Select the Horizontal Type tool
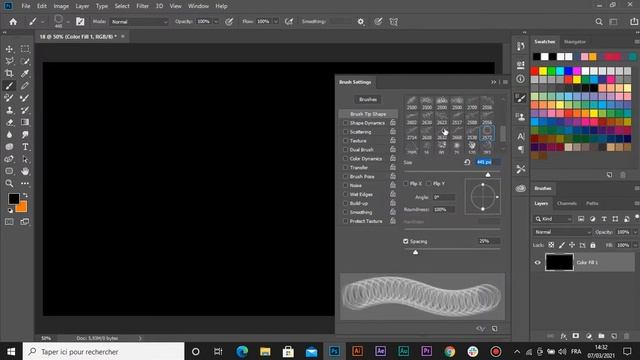The height and width of the screenshot is (360, 640). pos(25,147)
